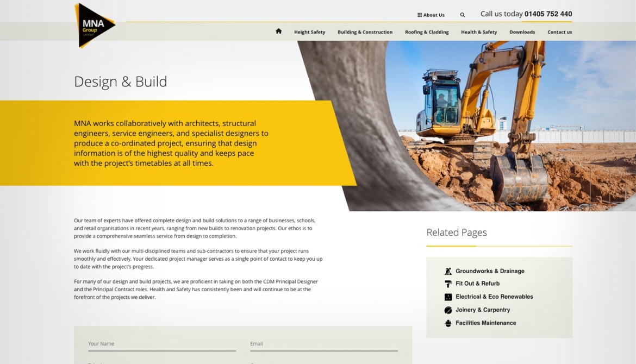Click the Electrical & Eco Renewables socket icon

click(x=448, y=297)
